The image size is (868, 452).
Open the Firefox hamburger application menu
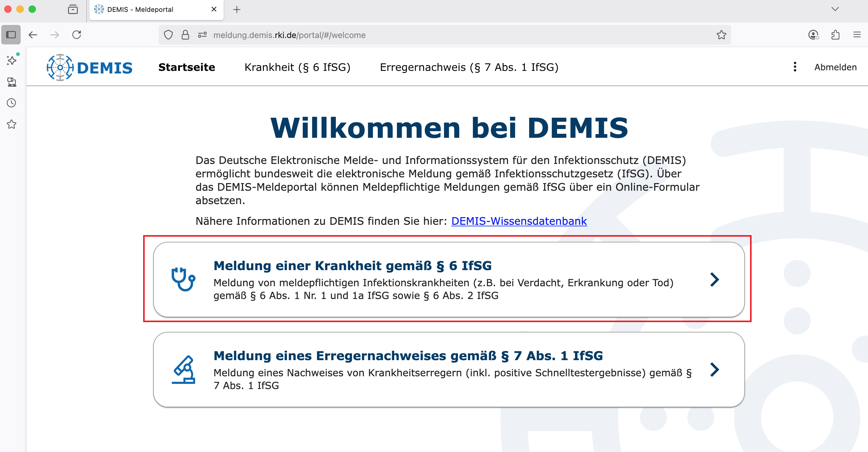(856, 35)
